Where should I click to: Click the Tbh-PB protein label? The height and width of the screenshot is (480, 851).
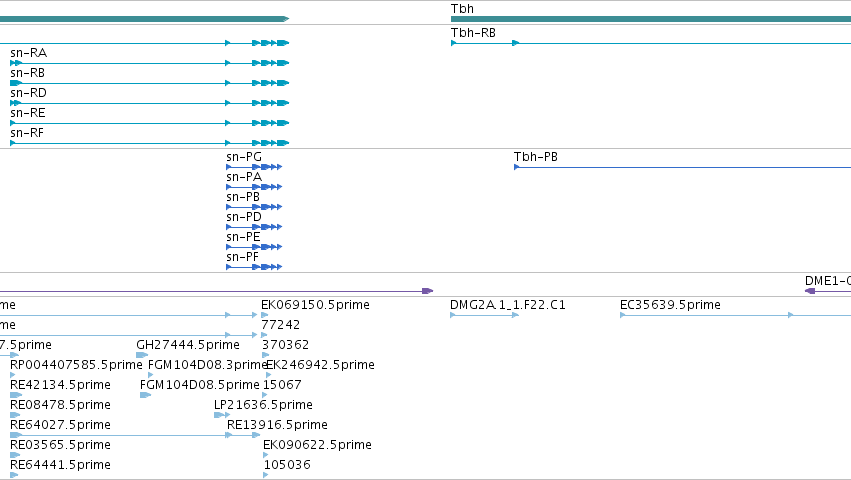[x=536, y=157]
